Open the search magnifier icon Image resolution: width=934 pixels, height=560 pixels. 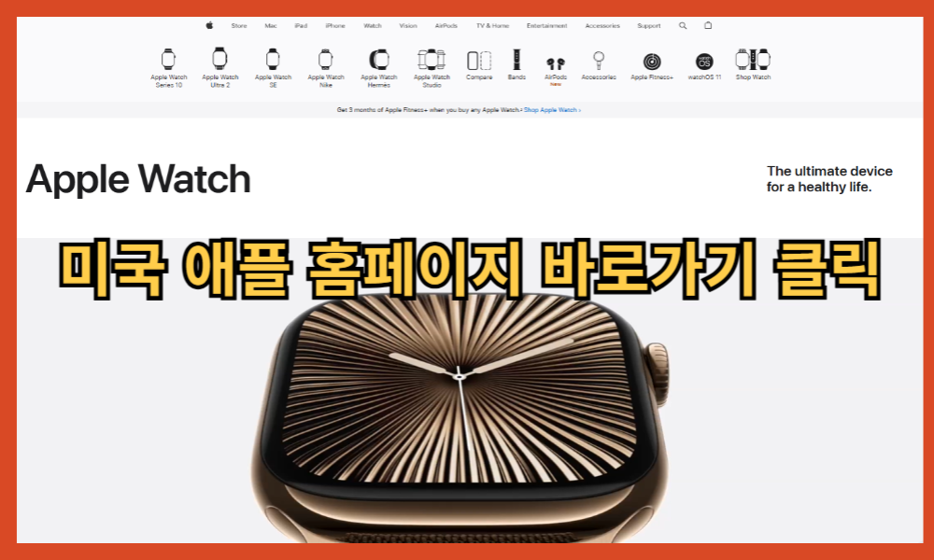coord(683,25)
